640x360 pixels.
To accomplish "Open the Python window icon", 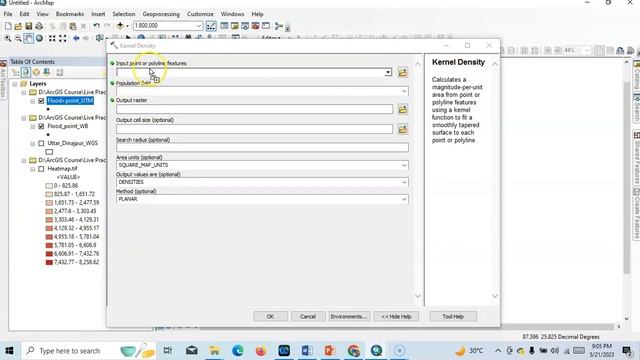I will click(x=266, y=26).
